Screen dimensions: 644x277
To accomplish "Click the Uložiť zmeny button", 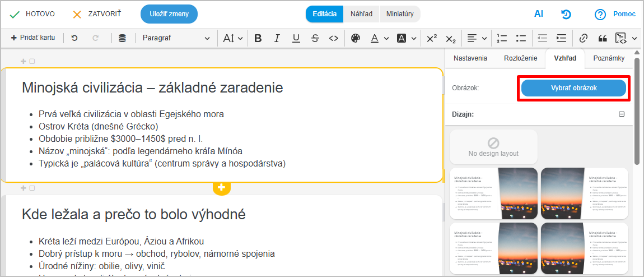I will pyautogui.click(x=169, y=14).
